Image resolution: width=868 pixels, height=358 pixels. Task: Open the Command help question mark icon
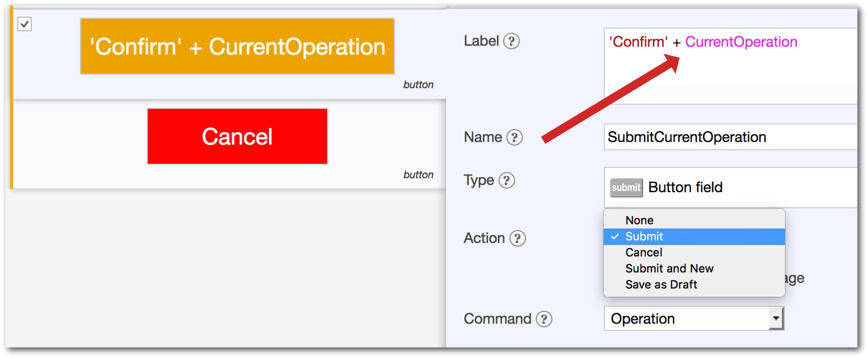tap(544, 319)
